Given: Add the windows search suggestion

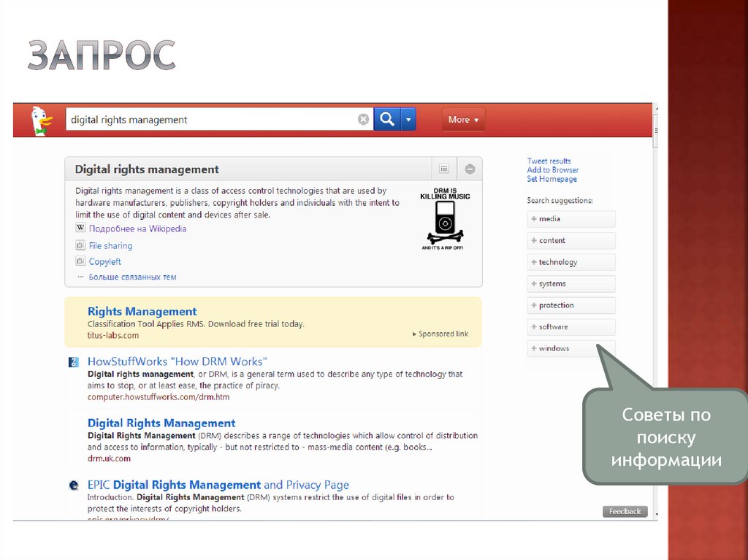Looking at the screenshot, I should click(x=571, y=349).
